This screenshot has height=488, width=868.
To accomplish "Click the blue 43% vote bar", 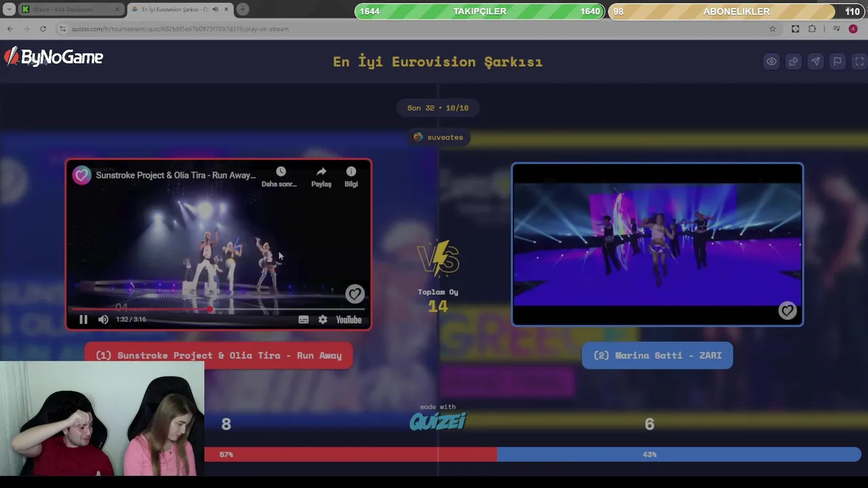I will pos(679,454).
